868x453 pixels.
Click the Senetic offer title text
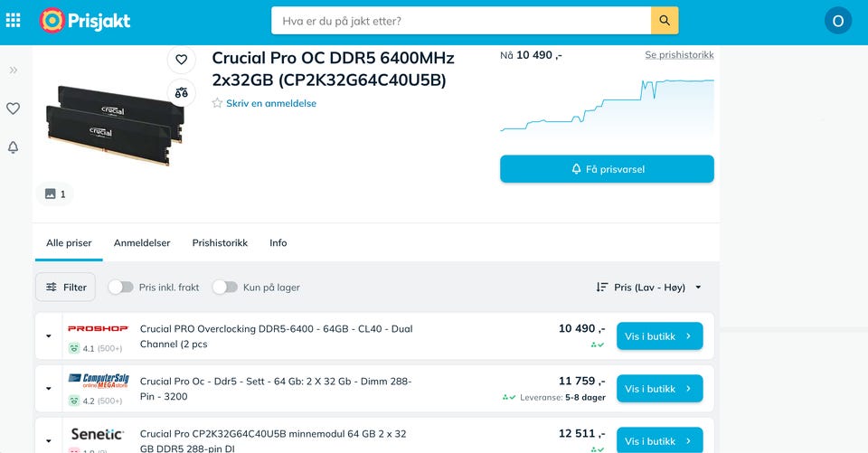pyautogui.click(x=273, y=441)
